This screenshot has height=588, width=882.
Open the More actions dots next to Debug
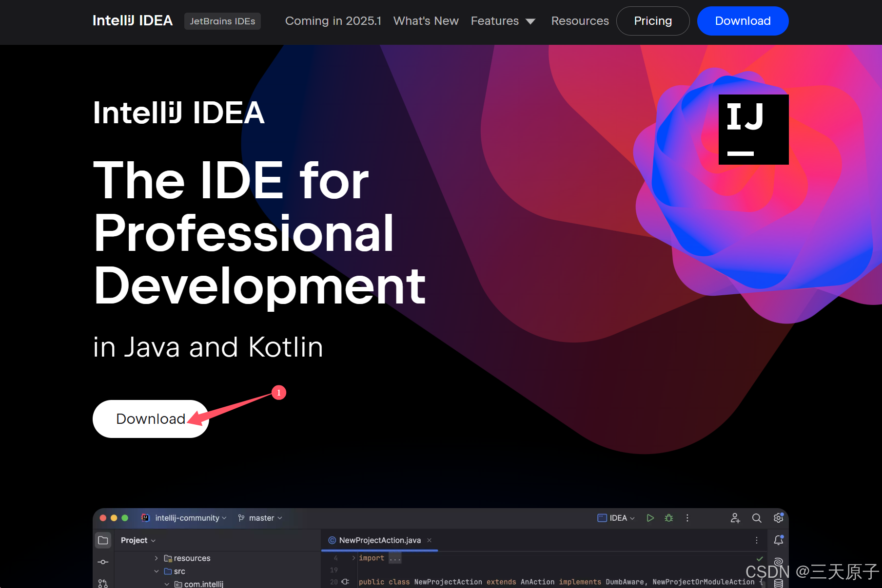point(687,518)
